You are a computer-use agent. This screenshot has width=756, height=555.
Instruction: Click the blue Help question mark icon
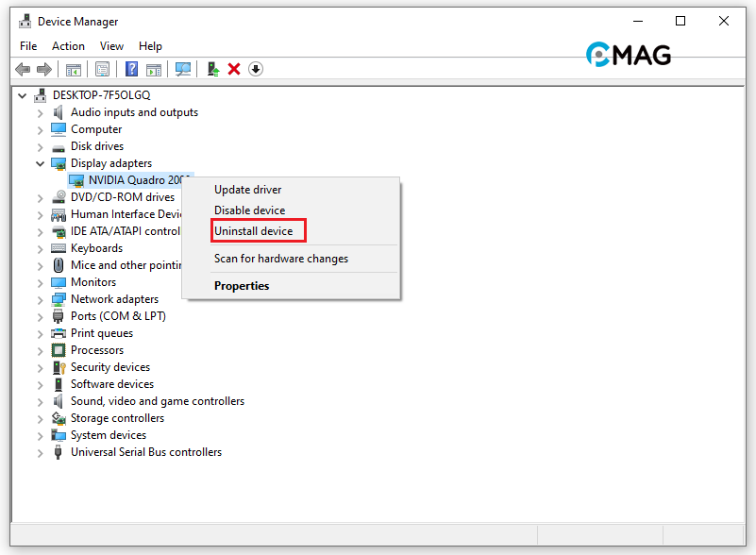point(131,69)
